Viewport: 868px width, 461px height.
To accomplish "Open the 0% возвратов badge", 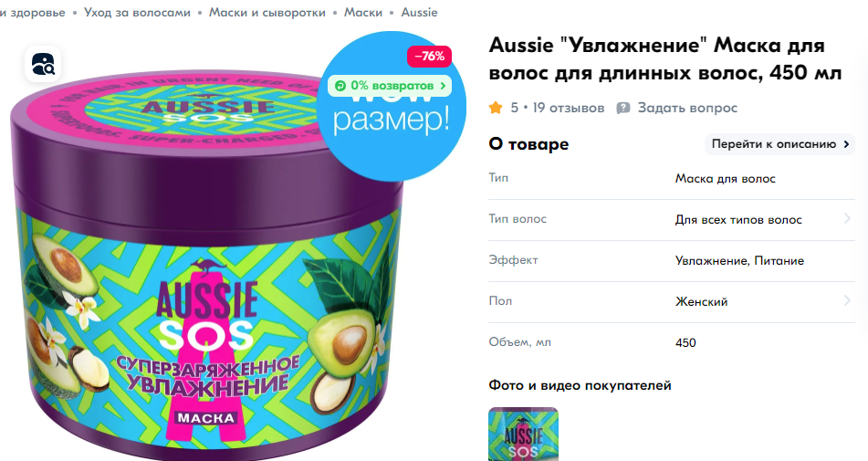I will [390, 86].
